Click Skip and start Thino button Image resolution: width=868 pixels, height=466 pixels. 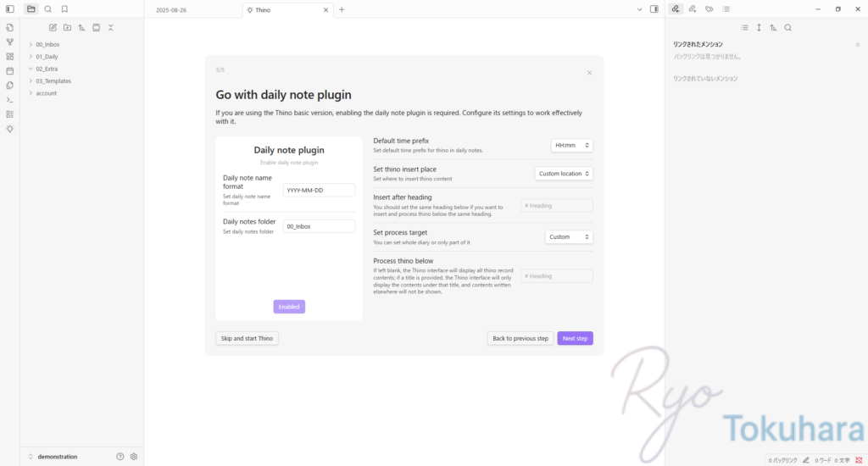(247, 338)
